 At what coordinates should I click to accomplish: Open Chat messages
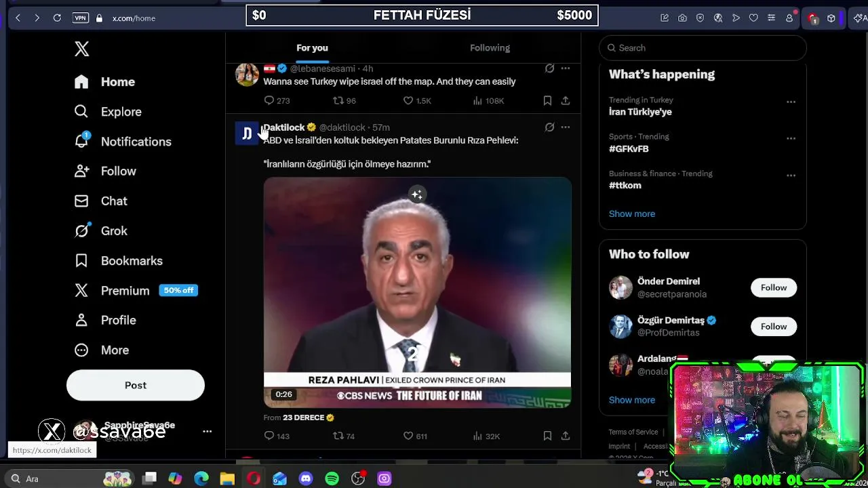100,201
